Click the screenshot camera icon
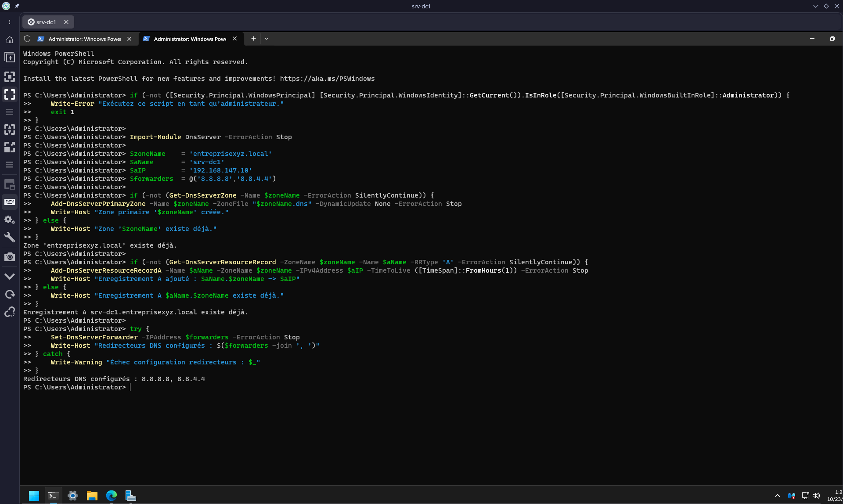 coord(10,257)
